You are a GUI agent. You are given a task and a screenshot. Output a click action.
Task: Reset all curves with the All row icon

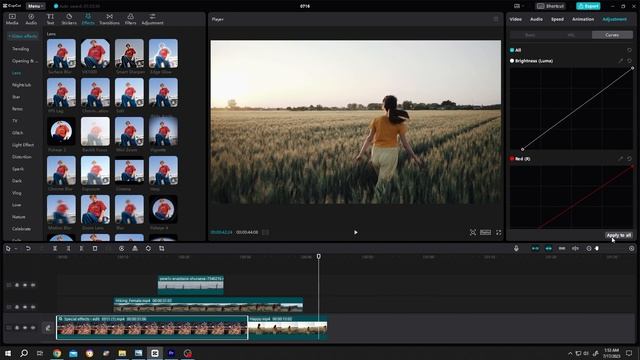tap(629, 50)
